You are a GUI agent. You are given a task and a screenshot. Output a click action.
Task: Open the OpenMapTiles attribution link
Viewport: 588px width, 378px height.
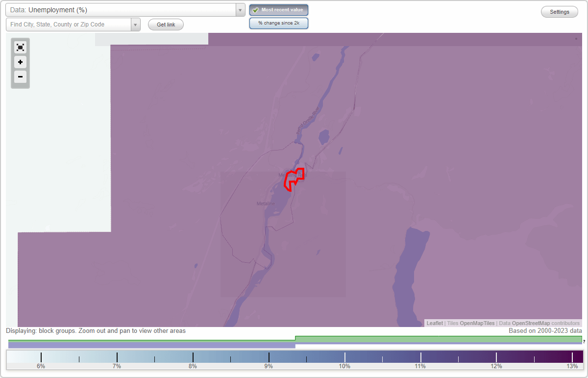click(x=477, y=323)
